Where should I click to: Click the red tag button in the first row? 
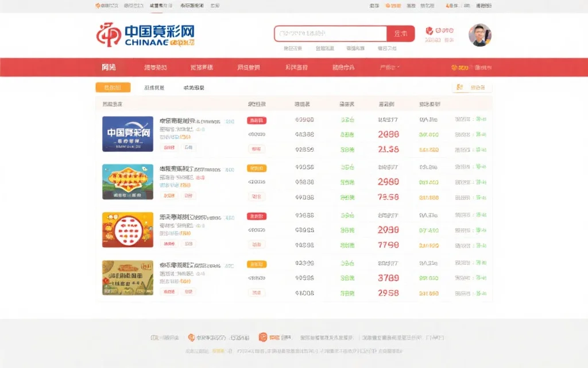pos(256,120)
